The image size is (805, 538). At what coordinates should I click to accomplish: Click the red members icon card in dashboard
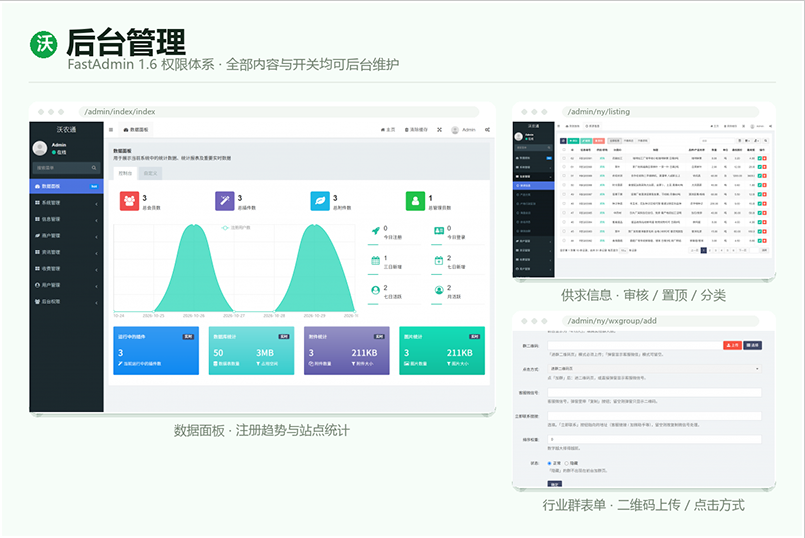point(129,201)
